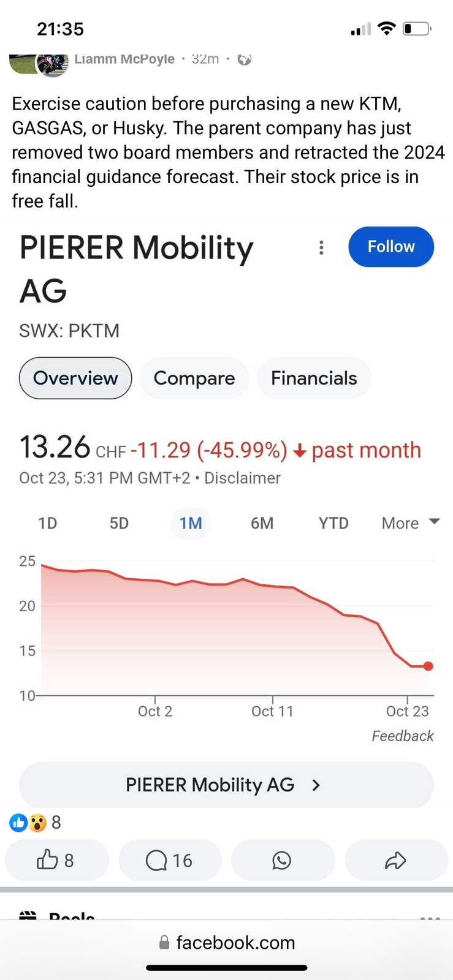
Task: View reactions emoji summary
Action: (x=28, y=823)
